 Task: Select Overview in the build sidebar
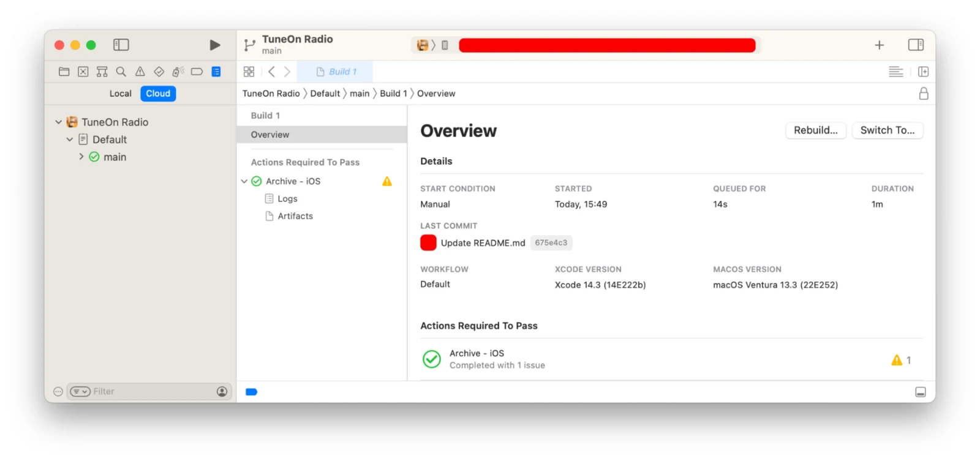(x=322, y=135)
